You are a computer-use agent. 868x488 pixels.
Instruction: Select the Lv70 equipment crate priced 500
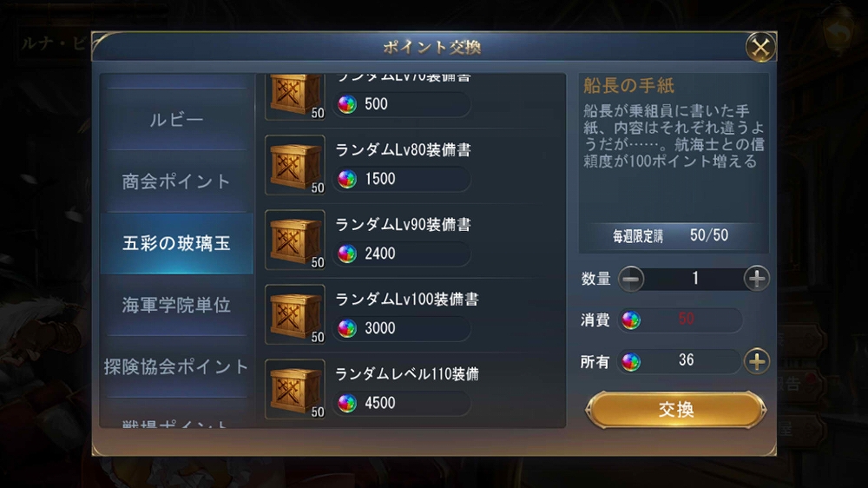[x=295, y=97]
